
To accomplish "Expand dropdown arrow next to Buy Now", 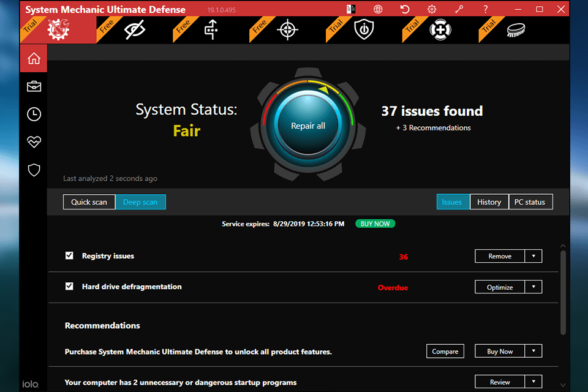I will coord(533,351).
